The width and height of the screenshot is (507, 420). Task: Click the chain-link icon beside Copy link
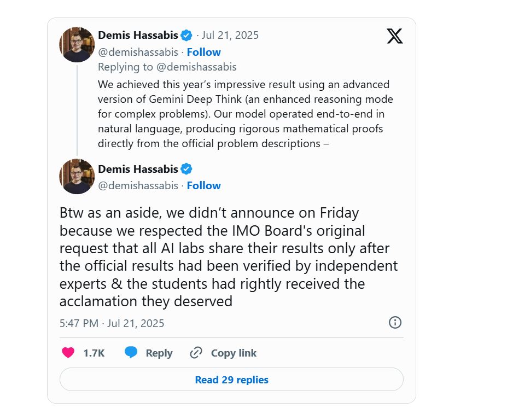[196, 353]
